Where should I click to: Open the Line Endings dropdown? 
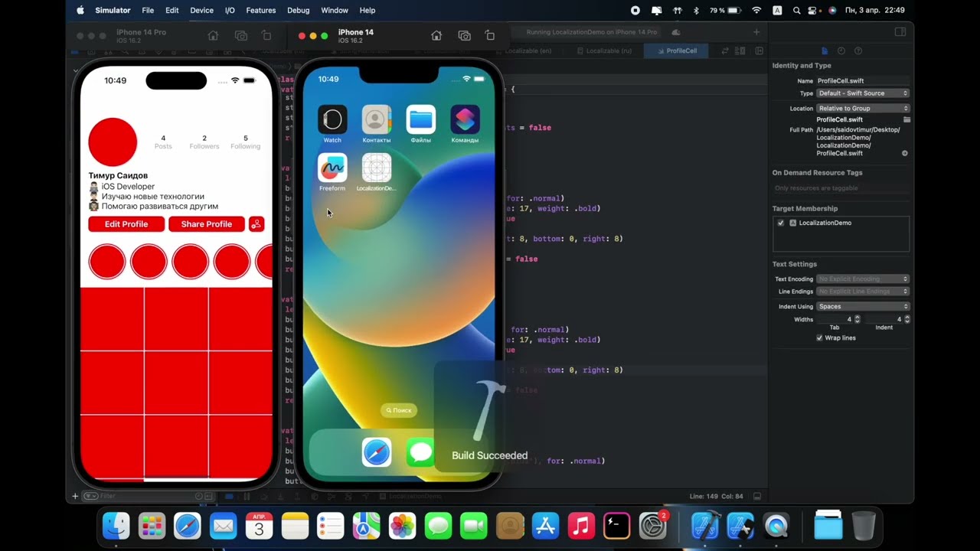863,292
